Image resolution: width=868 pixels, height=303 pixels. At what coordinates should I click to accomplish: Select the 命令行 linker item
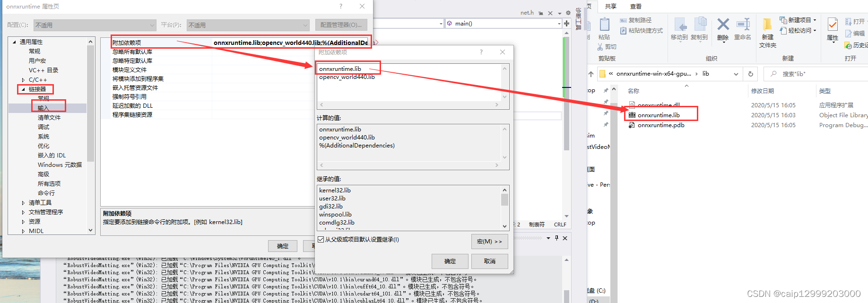(x=46, y=193)
